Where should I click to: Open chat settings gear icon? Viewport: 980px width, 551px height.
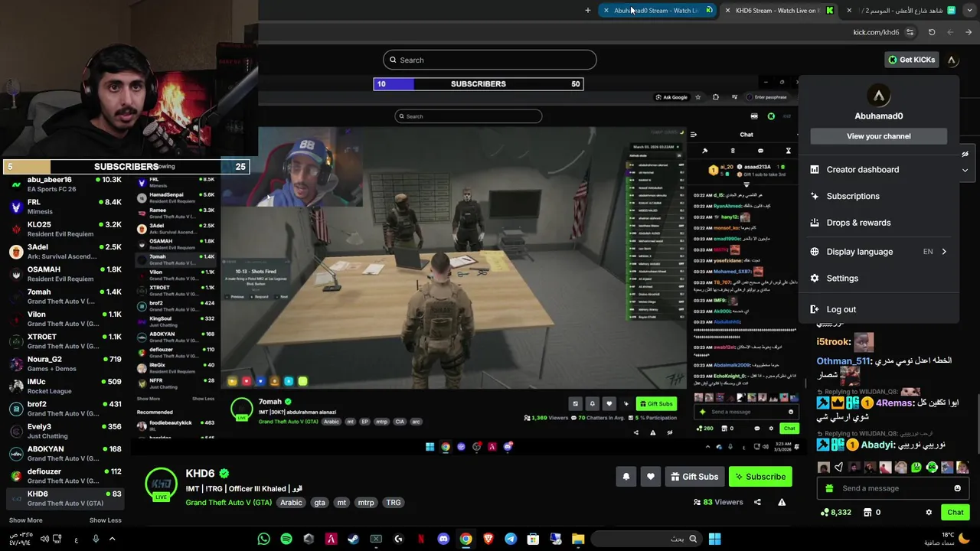point(929,512)
